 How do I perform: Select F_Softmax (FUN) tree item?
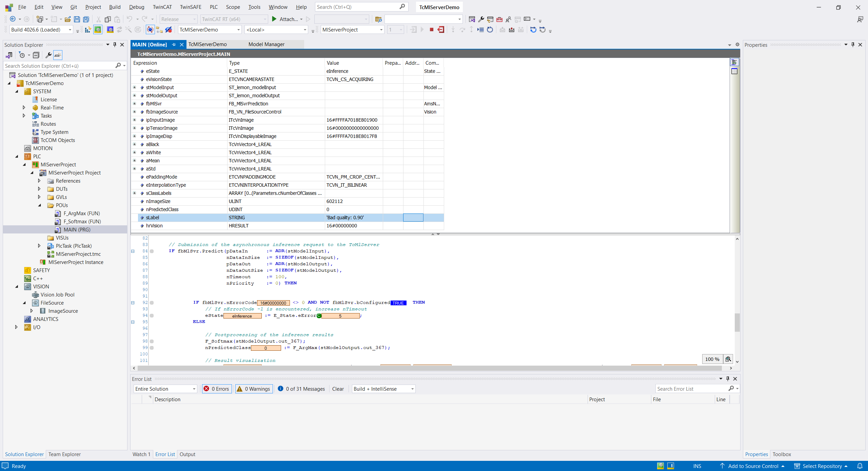(82, 221)
